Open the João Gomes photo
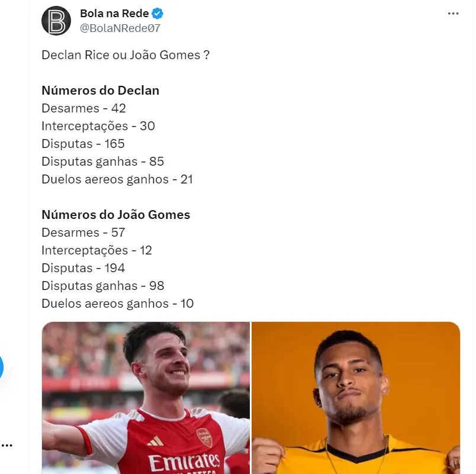The image size is (476, 474). pyautogui.click(x=356, y=397)
